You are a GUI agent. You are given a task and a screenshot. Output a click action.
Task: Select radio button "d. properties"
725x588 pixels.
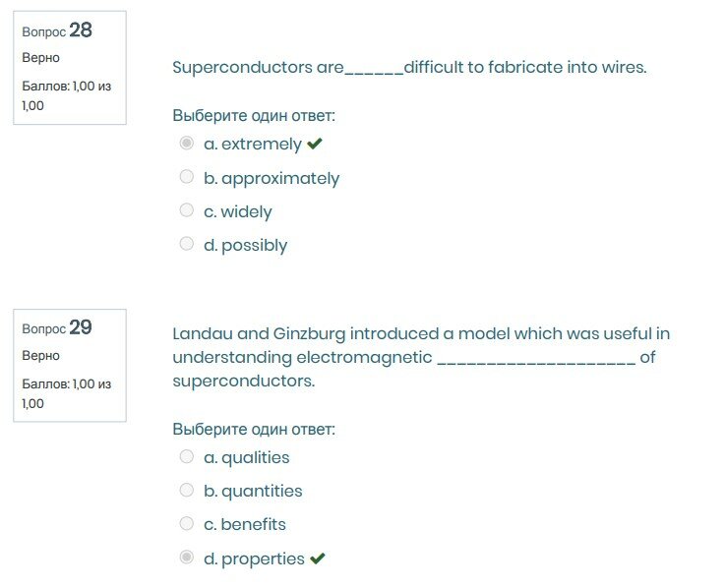click(x=187, y=558)
